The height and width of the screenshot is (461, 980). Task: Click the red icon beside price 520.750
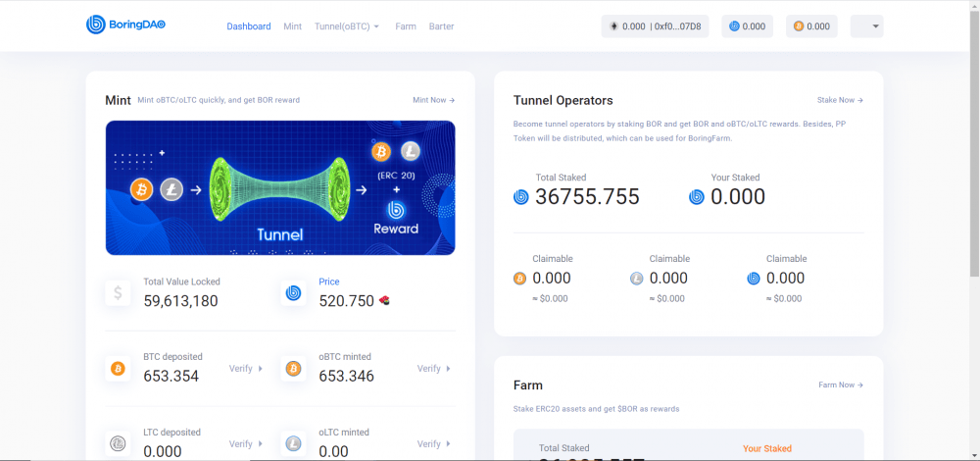pyautogui.click(x=385, y=301)
